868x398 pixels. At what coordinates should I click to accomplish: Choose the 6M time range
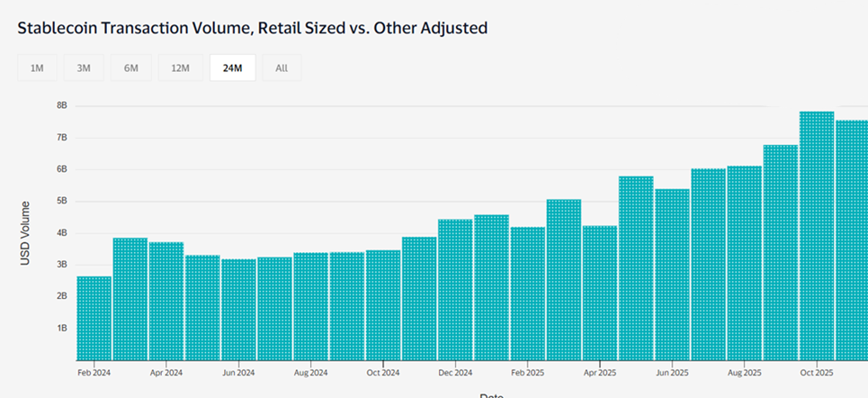[x=131, y=68]
